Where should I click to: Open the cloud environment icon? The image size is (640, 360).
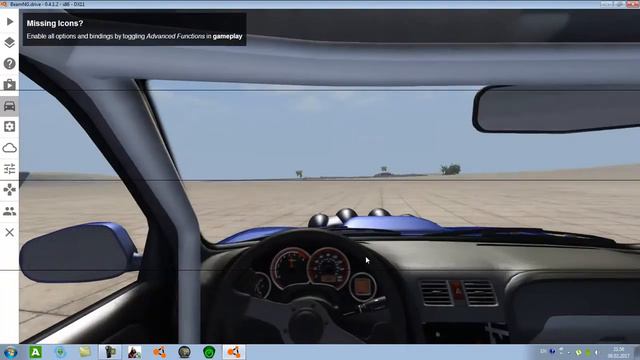coord(9,148)
